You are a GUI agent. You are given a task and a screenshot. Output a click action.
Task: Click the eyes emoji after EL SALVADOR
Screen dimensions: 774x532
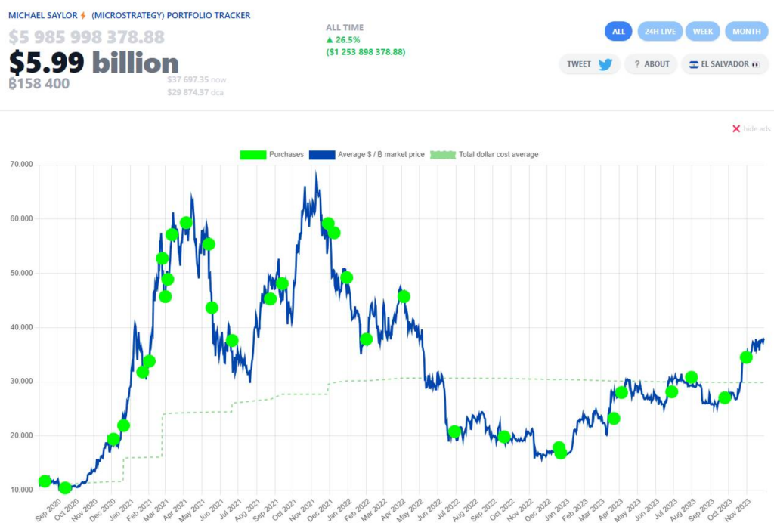[755, 64]
